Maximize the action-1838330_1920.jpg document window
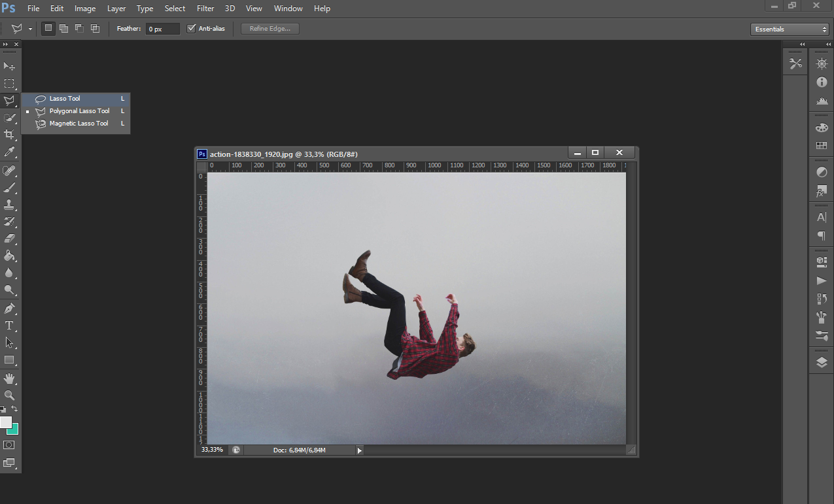Viewport: 834px width, 504px height. click(x=595, y=153)
